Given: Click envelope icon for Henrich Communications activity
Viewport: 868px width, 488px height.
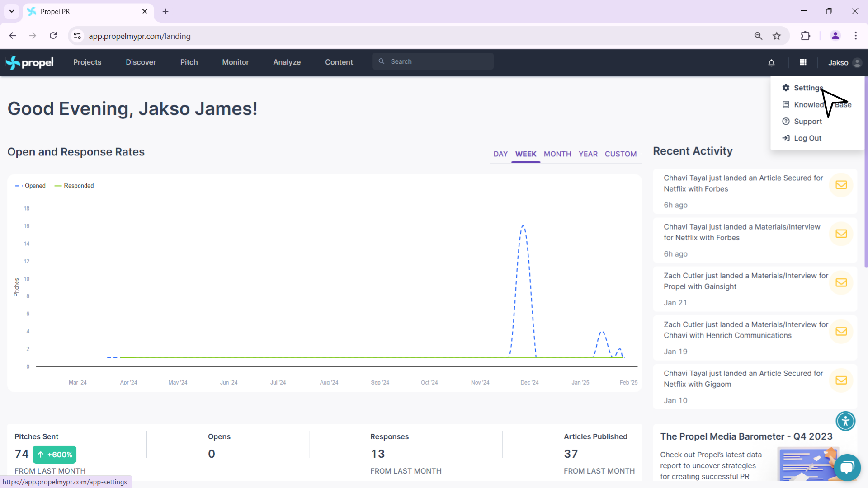Looking at the screenshot, I should [841, 331].
